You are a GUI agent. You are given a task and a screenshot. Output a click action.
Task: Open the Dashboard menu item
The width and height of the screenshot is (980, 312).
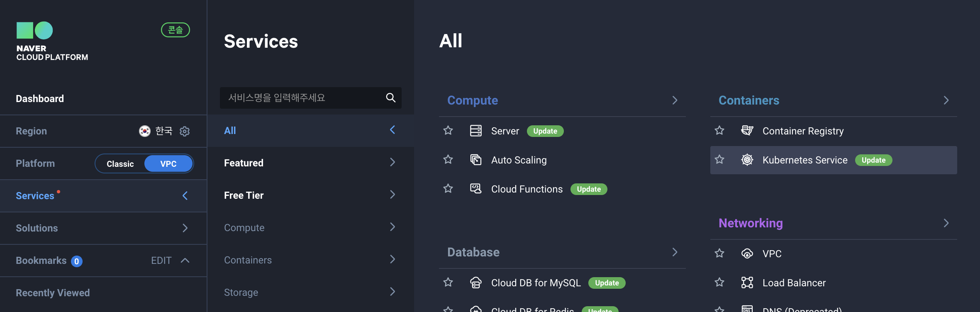point(103,99)
